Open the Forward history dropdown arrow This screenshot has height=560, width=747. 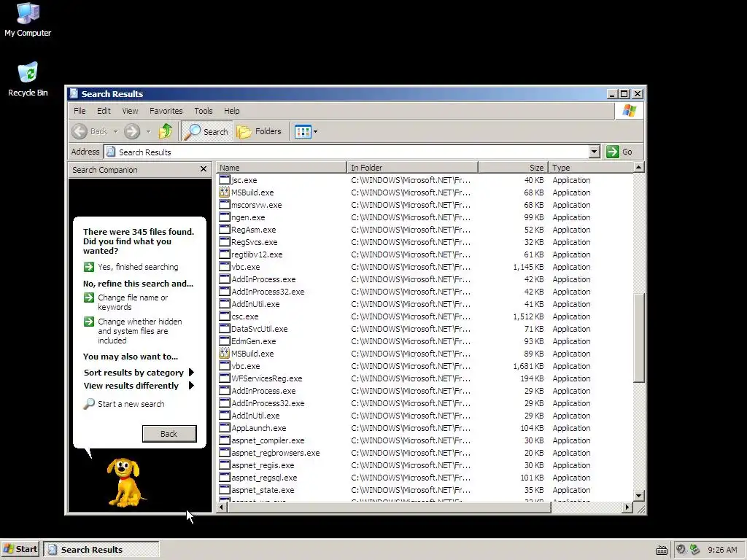(148, 132)
